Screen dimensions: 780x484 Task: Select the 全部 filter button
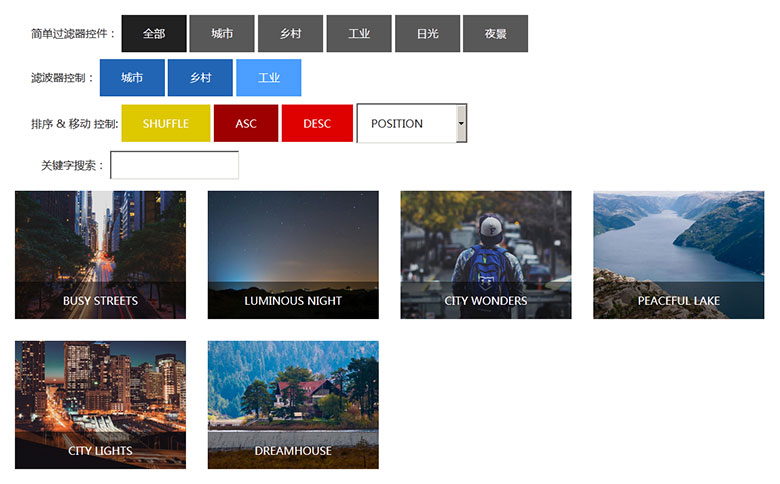tap(154, 34)
